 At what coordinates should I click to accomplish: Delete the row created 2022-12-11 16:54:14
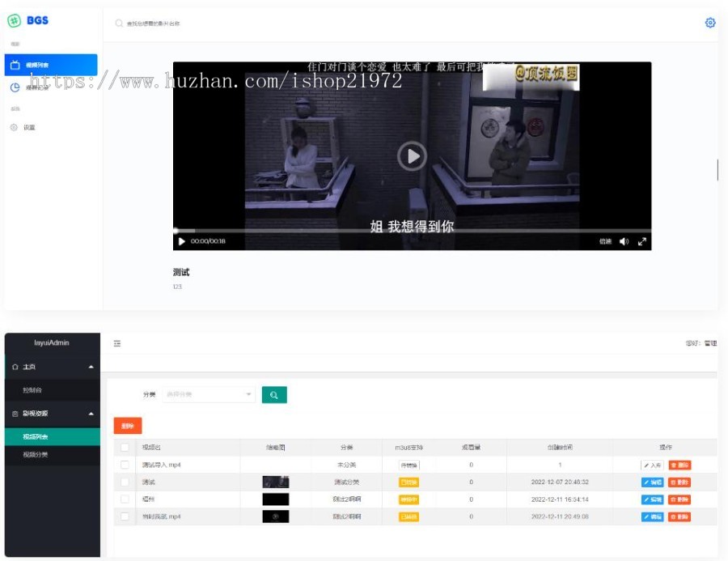[x=679, y=499]
